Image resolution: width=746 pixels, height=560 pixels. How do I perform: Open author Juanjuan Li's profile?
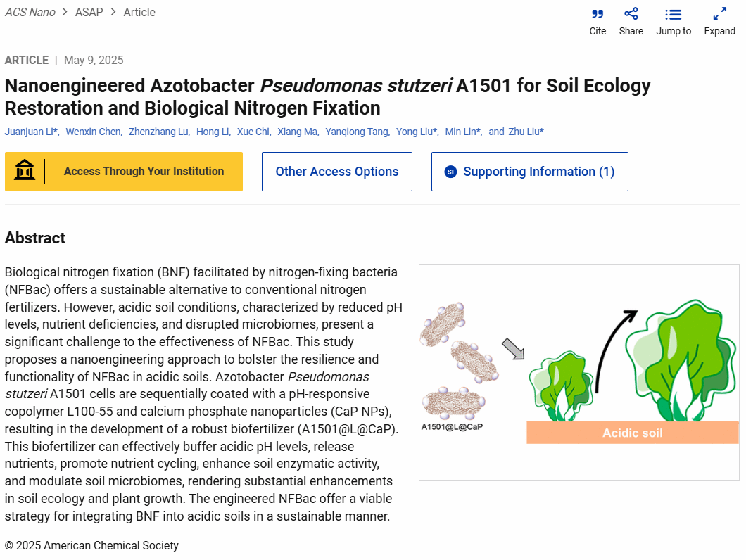(x=30, y=132)
